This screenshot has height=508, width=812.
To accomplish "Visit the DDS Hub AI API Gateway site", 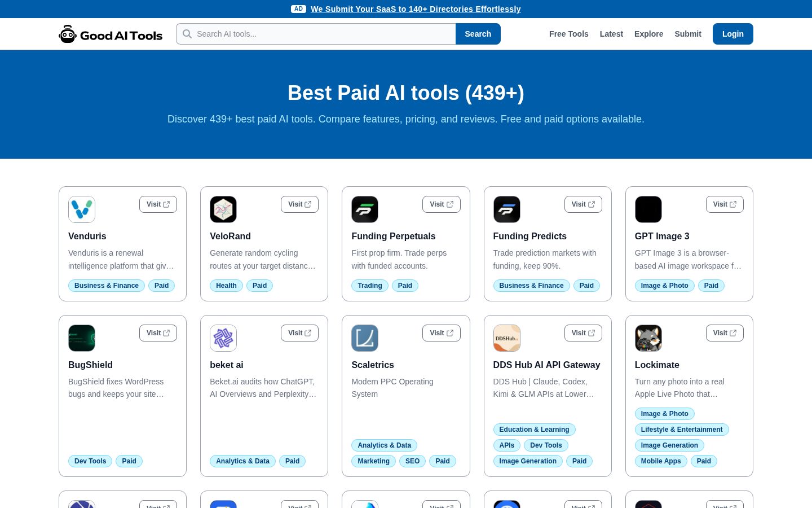I will click(583, 333).
